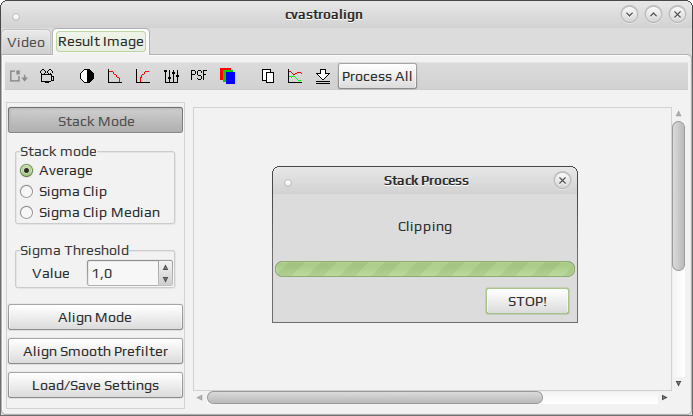This screenshot has width=693, height=416.
Task: Click the Stack Process dialog menu dot
Action: (288, 183)
